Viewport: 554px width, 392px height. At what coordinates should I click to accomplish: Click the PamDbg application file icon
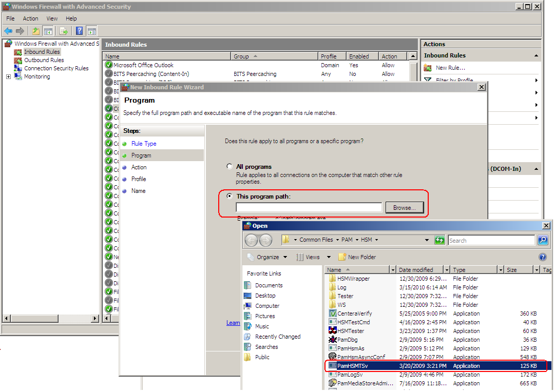pyautogui.click(x=333, y=340)
